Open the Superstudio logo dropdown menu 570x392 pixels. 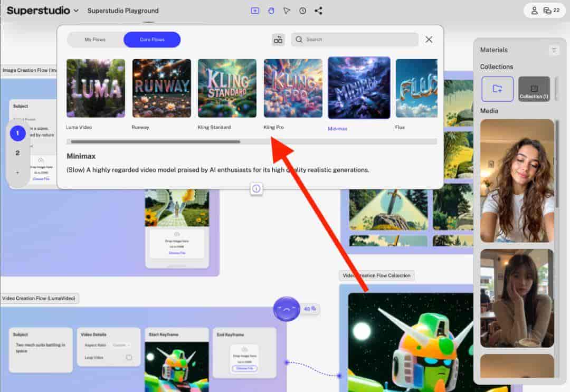click(x=76, y=11)
